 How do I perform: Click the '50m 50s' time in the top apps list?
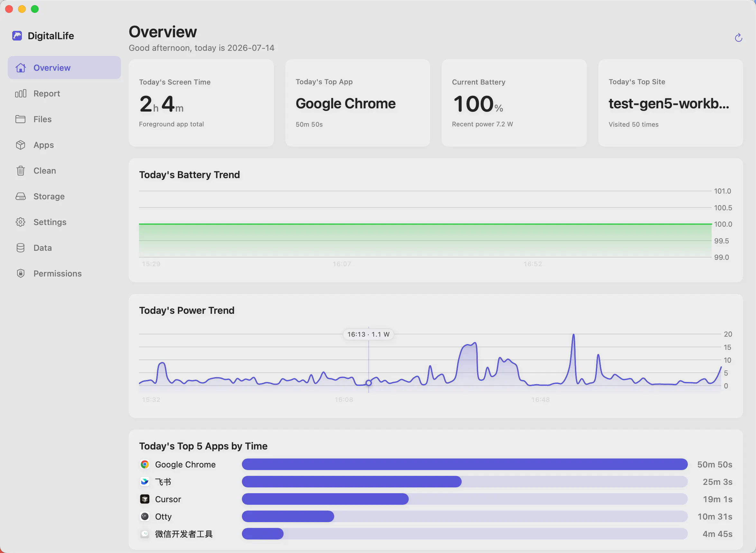[x=715, y=464]
